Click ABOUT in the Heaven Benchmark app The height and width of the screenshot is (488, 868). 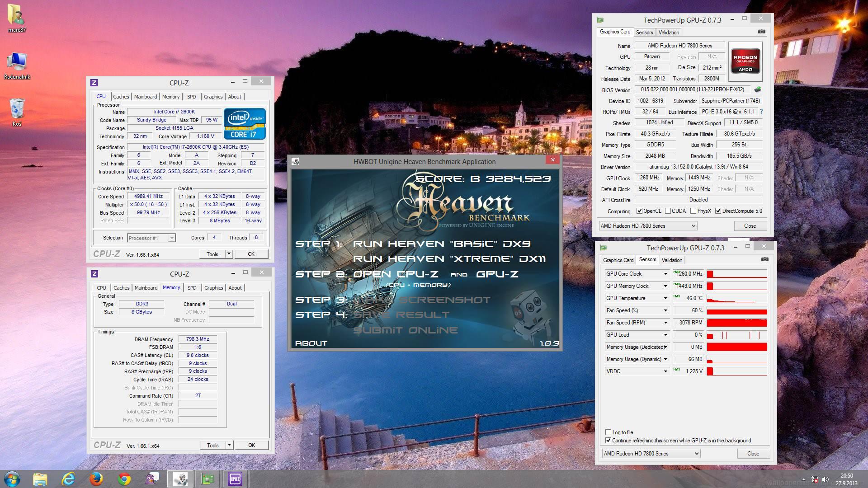click(x=311, y=343)
